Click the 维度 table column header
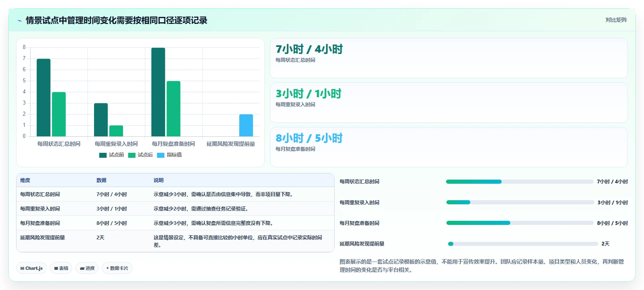644x290 pixels. click(25, 180)
